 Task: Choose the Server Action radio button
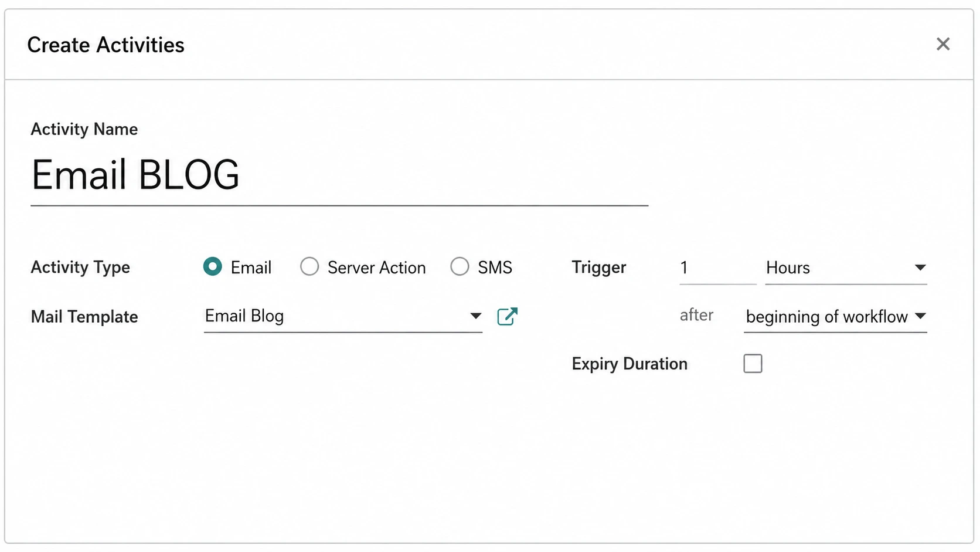pos(309,267)
